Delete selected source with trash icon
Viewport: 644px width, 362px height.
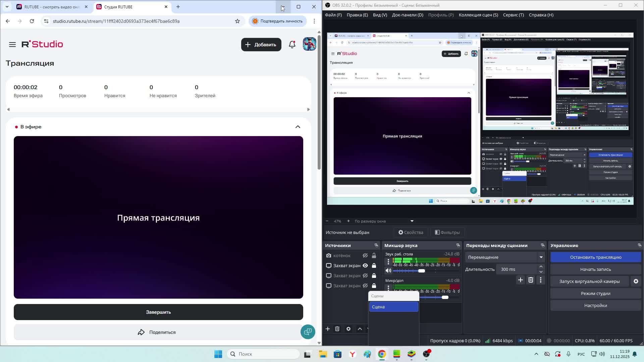click(337, 329)
